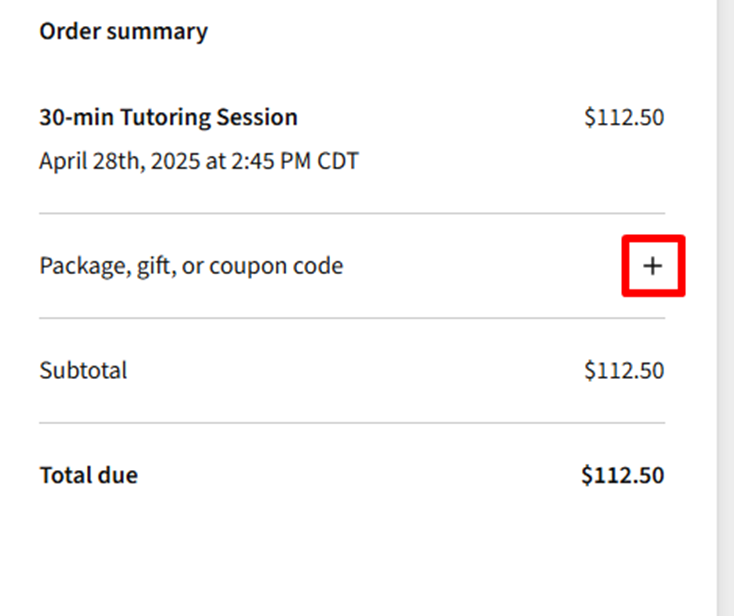
Task: Expand the coupon code plus icon
Action: (653, 266)
